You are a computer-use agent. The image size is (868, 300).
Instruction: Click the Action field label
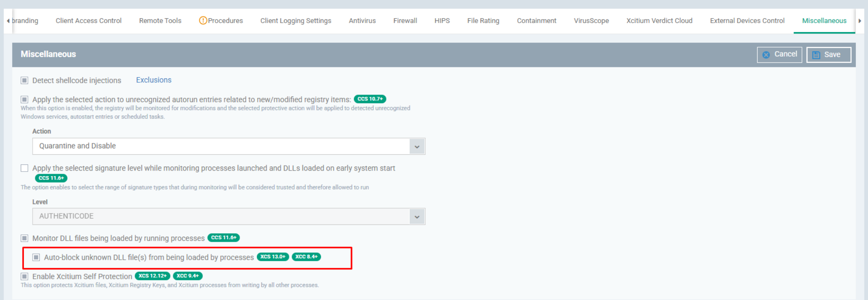coord(42,131)
